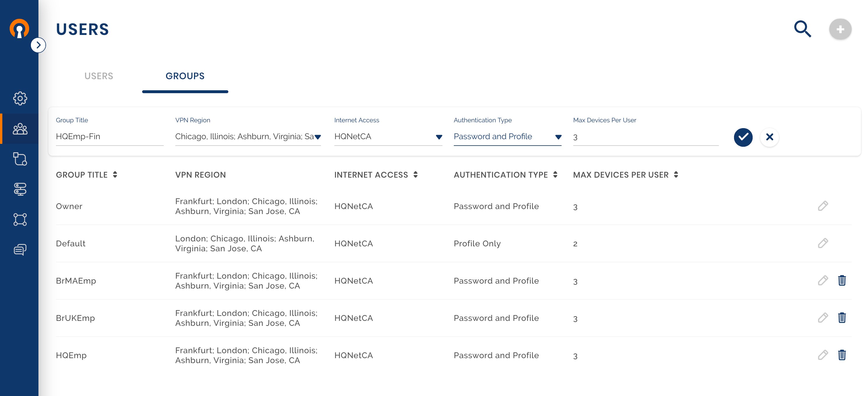Edit the Owner group row
Image resolution: width=868 pixels, height=396 pixels.
tap(823, 206)
